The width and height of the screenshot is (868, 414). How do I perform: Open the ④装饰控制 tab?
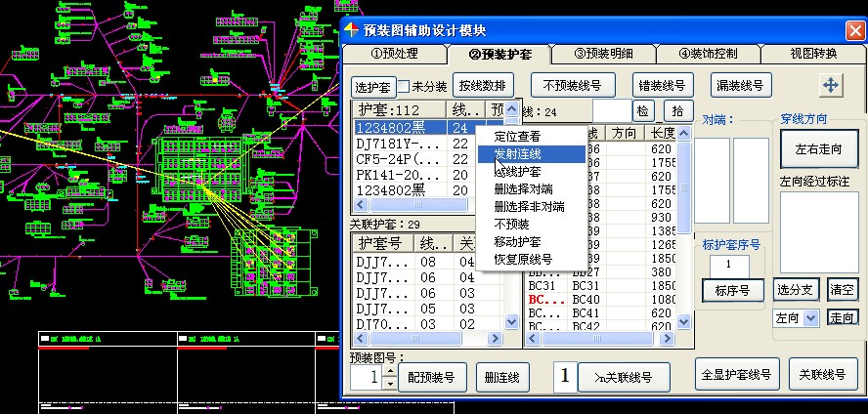(x=709, y=54)
